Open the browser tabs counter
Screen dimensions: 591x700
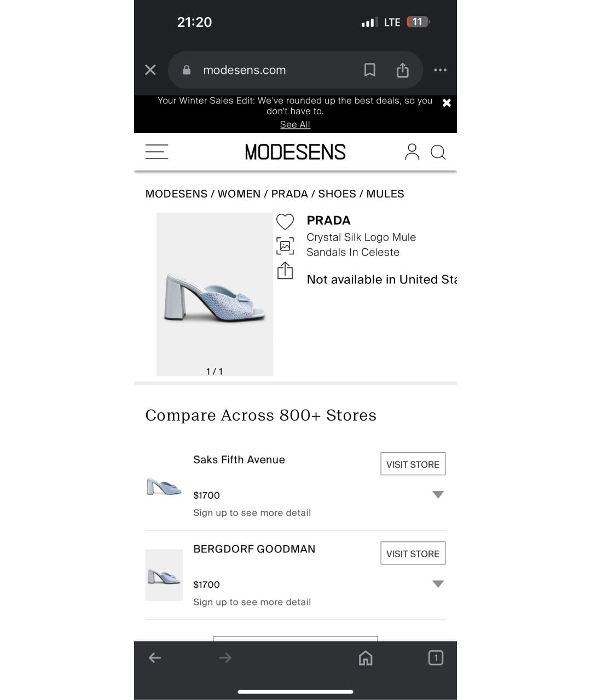coord(436,657)
